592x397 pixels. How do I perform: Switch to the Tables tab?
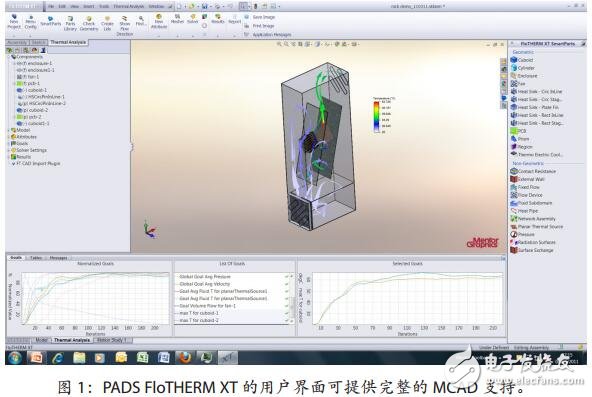(x=36, y=258)
